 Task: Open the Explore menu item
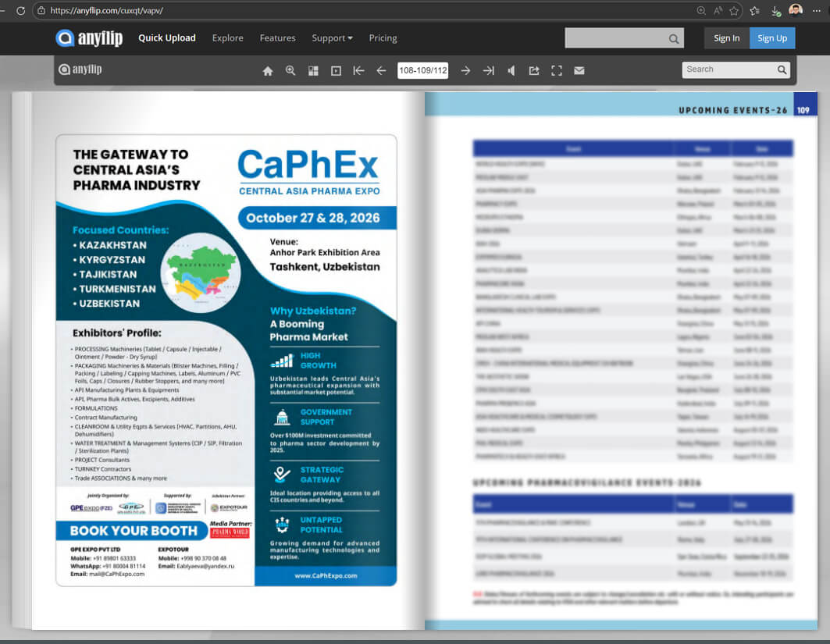pyautogui.click(x=227, y=38)
